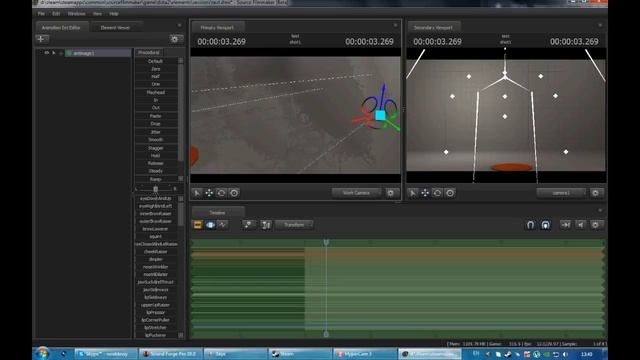Select the Primary Viewport screen manipulator tool
The width and height of the screenshot is (640, 360).
click(x=234, y=193)
